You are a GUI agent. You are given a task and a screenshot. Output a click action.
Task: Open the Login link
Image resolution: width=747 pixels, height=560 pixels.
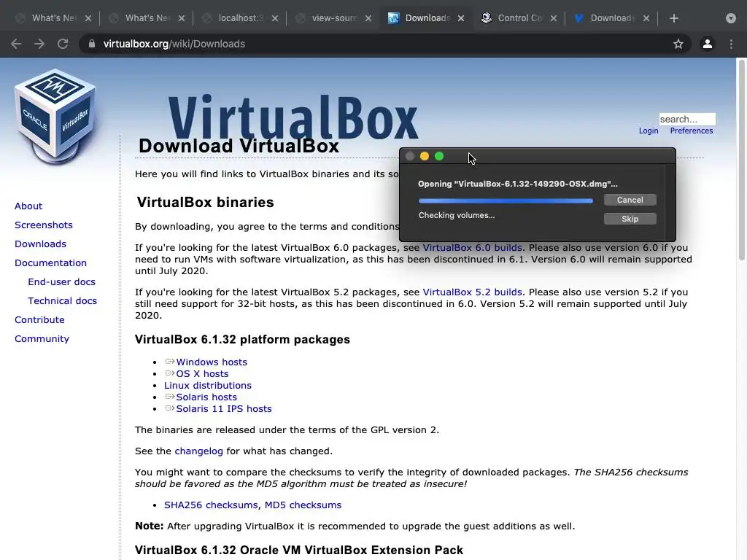tap(649, 131)
